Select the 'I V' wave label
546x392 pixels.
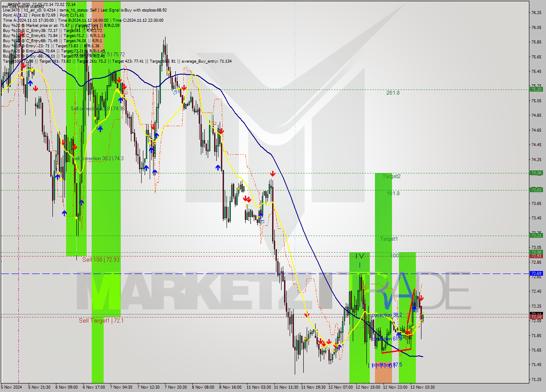click(x=360, y=256)
